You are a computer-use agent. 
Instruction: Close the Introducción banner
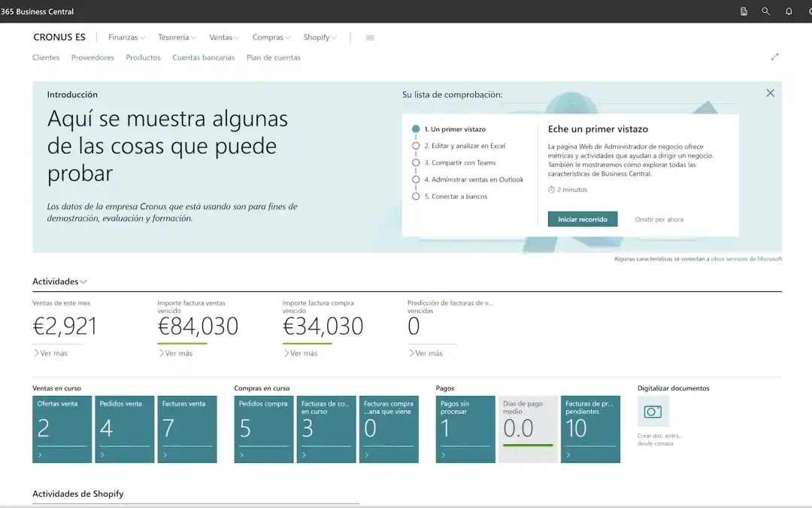[771, 93]
